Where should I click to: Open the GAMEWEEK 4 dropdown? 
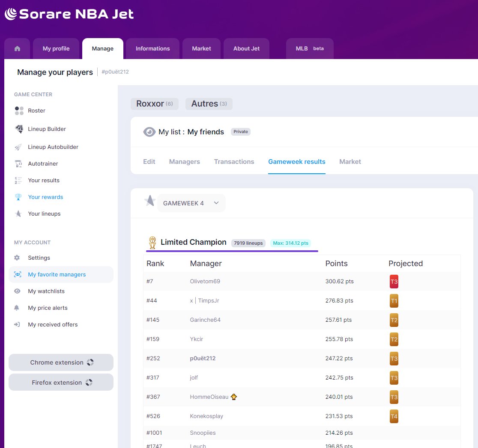click(x=191, y=203)
